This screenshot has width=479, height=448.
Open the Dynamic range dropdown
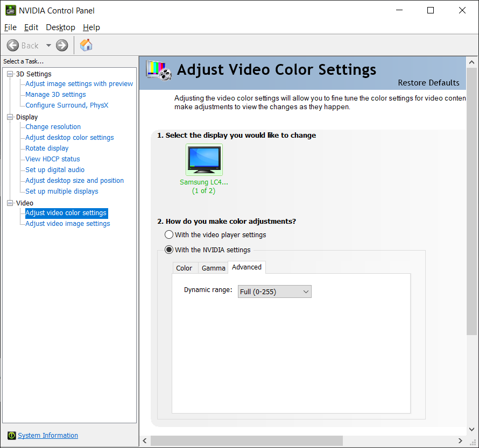pos(274,291)
